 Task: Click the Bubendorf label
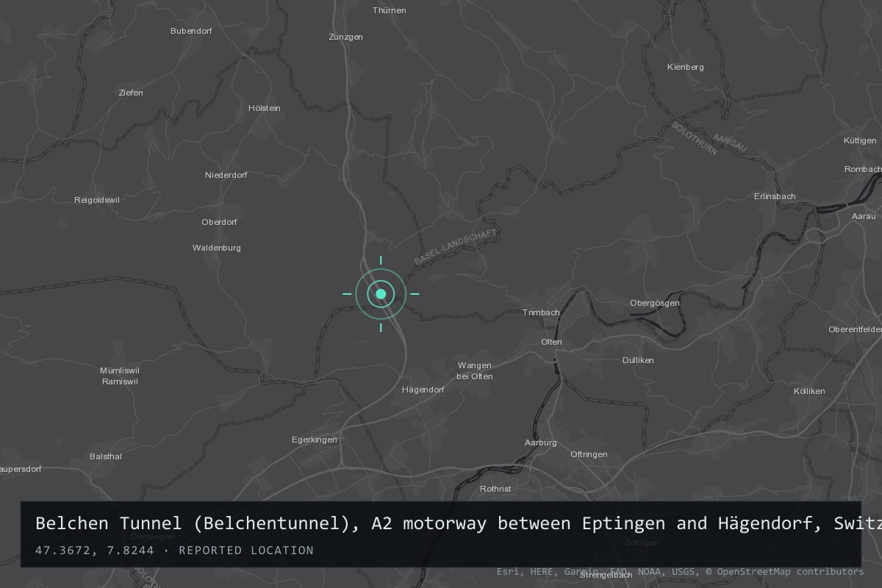tap(192, 31)
